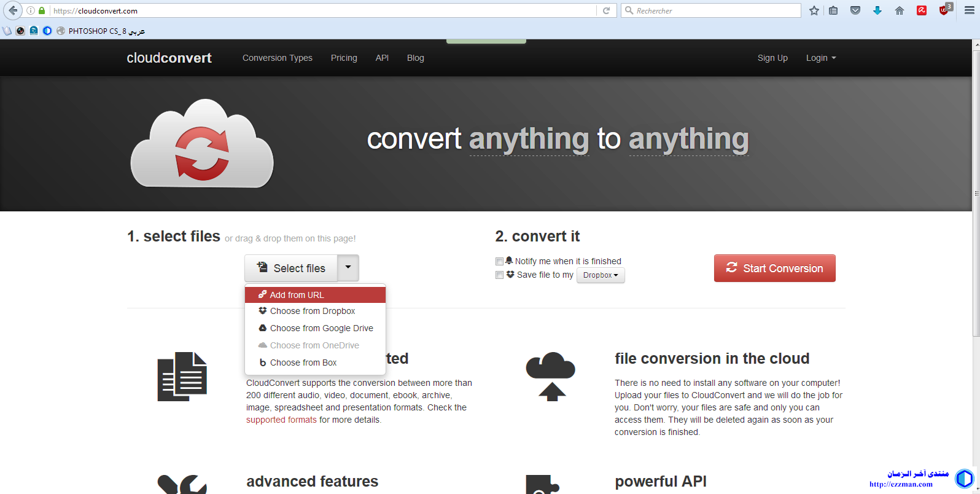Expand the Login dropdown in header
The width and height of the screenshot is (980, 494).
point(820,58)
